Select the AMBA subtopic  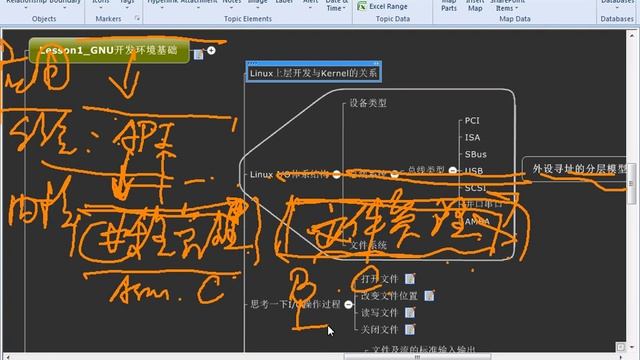click(477, 221)
